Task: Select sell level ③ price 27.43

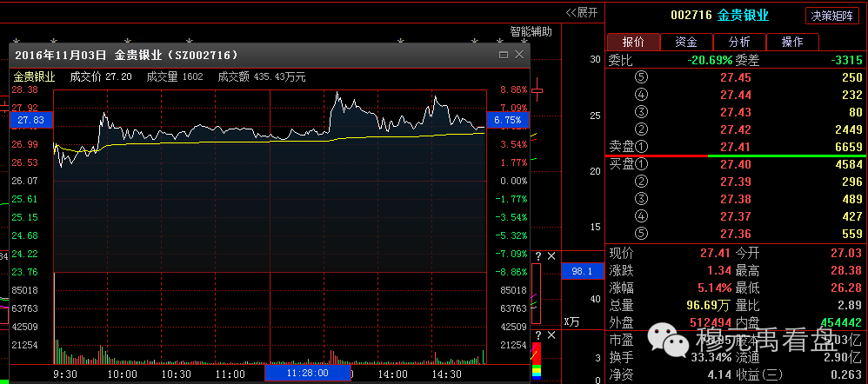Action: pos(736,112)
